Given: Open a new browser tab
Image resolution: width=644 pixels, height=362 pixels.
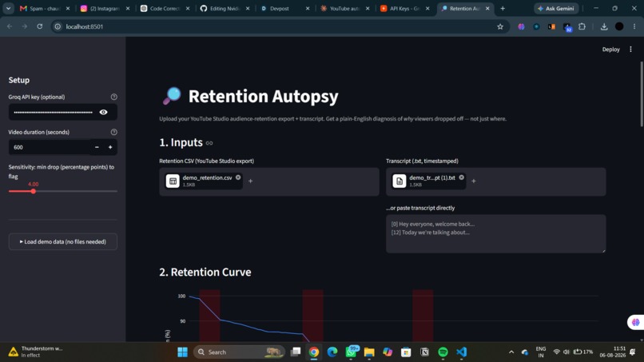Looking at the screenshot, I should tap(503, 8).
